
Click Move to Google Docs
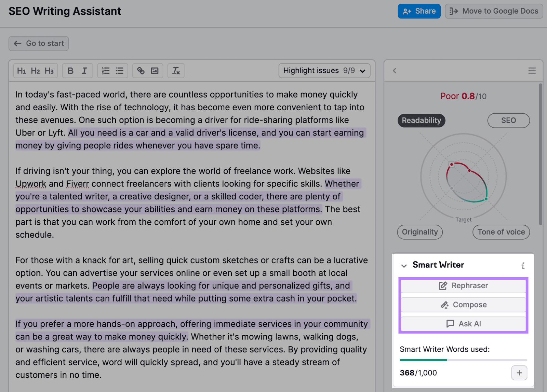coord(494,11)
